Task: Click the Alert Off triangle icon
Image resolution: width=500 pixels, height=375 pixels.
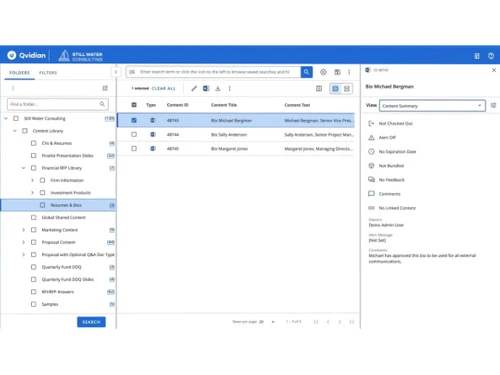Action: [x=371, y=138]
